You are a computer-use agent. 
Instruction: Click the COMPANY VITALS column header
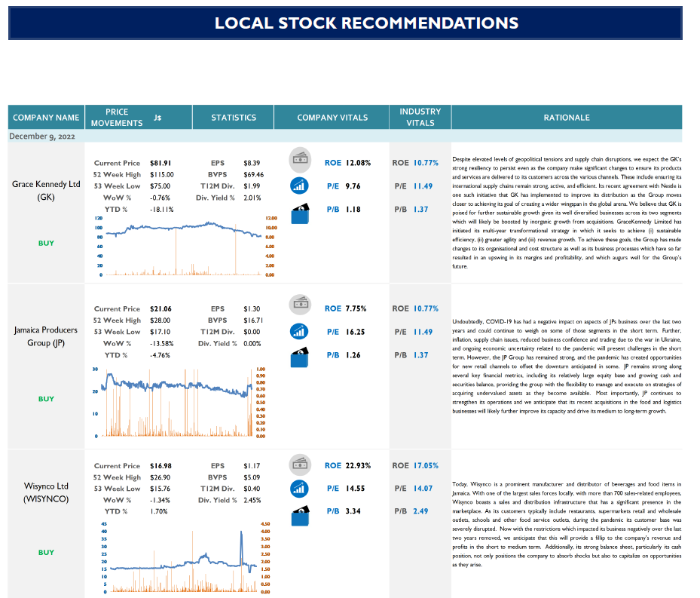[x=332, y=118]
